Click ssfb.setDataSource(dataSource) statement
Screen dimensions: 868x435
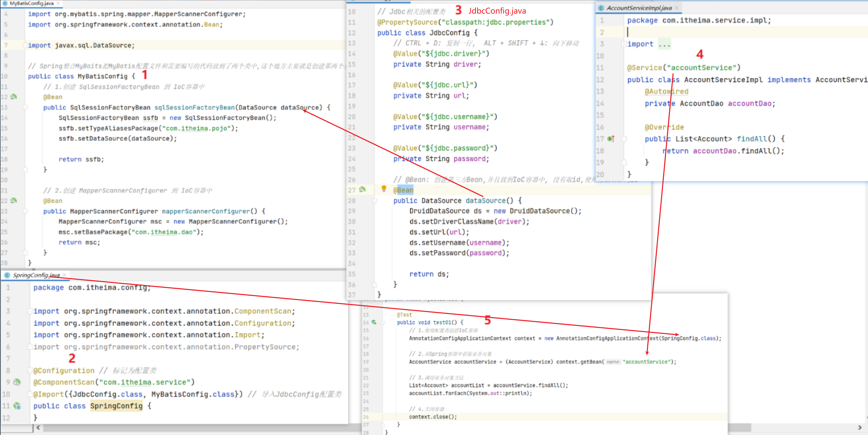click(x=118, y=139)
